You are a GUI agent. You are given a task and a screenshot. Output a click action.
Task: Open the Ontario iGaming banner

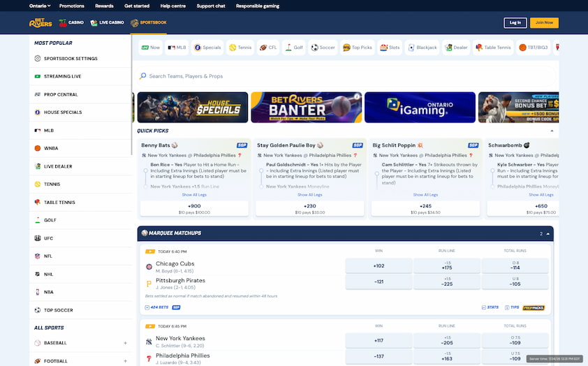(x=420, y=108)
